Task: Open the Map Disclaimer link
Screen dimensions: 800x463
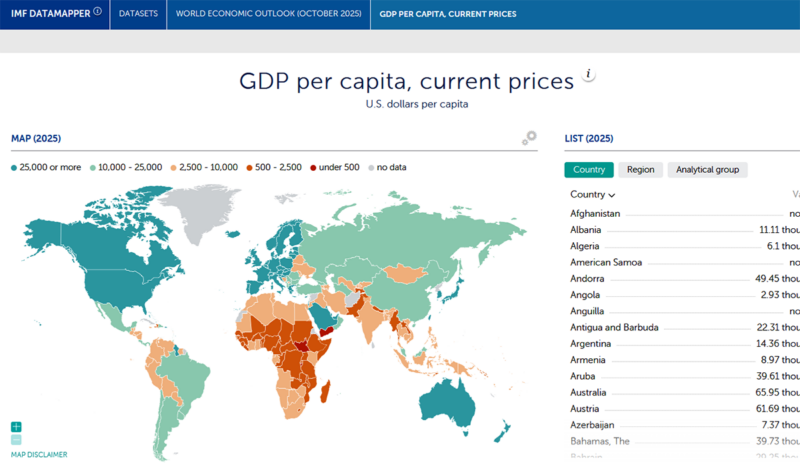Action: [39, 454]
